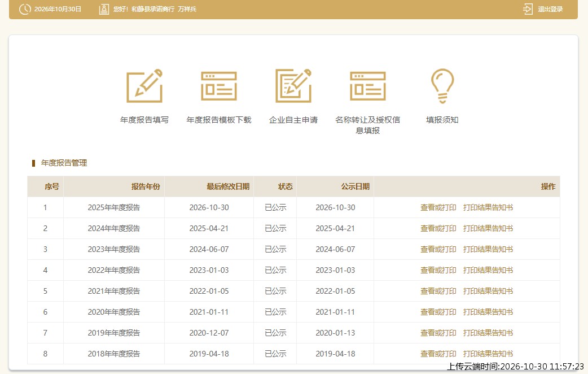Click last-modified date 2020-12-07
Viewport: 588px width, 374px height.
209,333
